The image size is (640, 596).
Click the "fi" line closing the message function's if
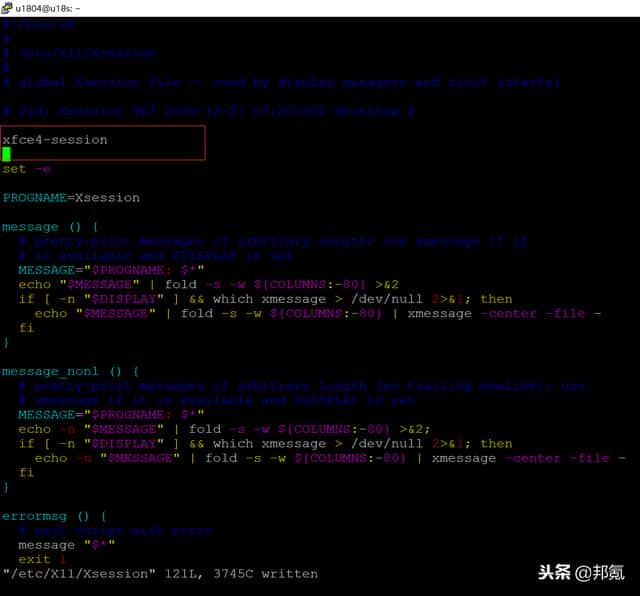coord(26,328)
